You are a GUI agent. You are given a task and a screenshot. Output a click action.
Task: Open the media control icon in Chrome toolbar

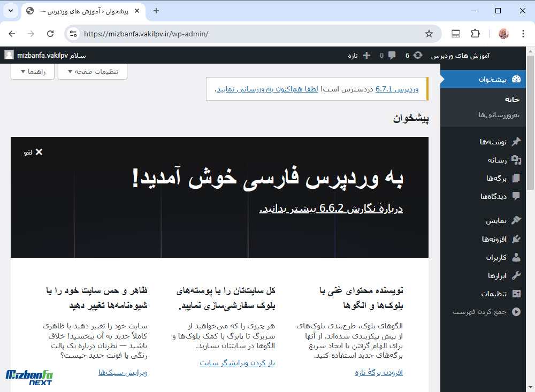[455, 34]
